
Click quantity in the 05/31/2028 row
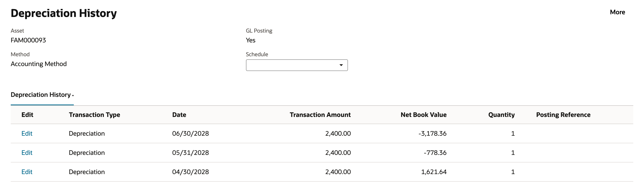[513, 153]
